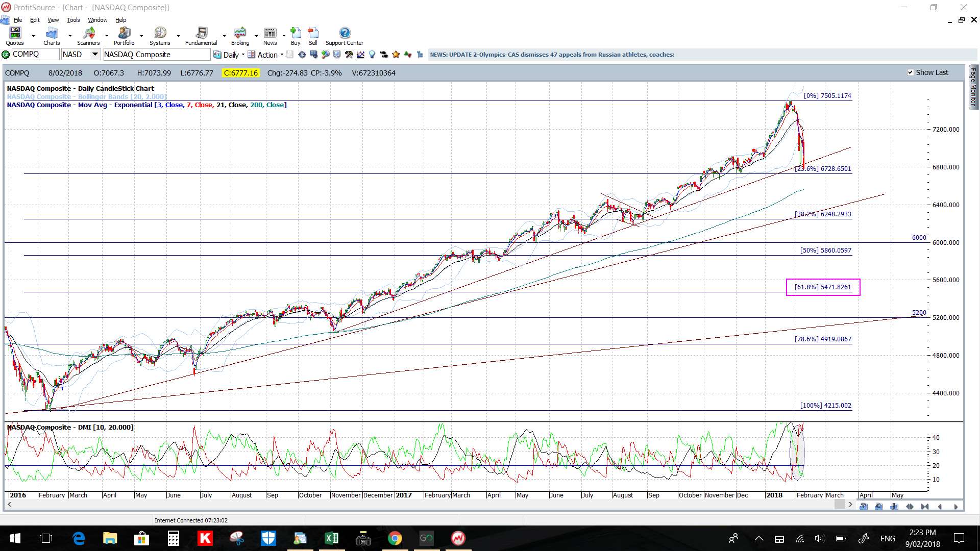Click the green GO button
Viewport: 980px width, 551px height.
tap(6, 55)
